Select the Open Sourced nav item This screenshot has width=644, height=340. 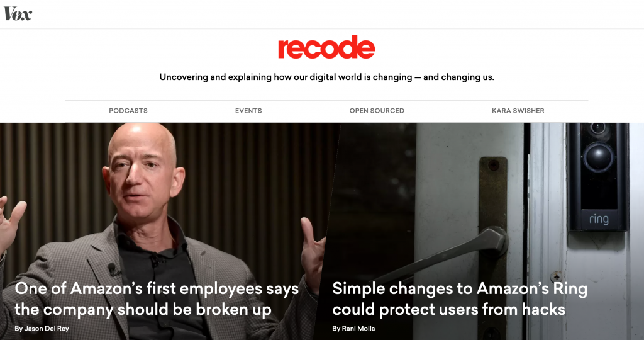click(x=377, y=111)
